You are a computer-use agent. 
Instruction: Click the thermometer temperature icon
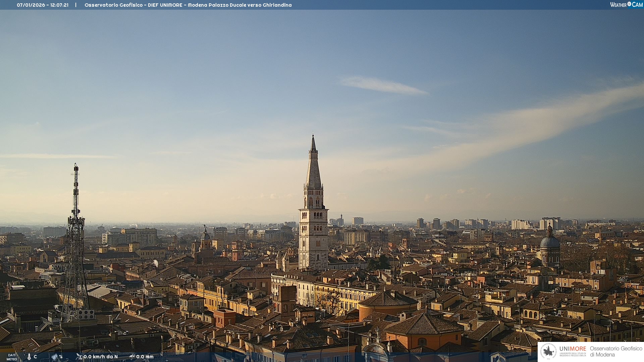point(29,357)
